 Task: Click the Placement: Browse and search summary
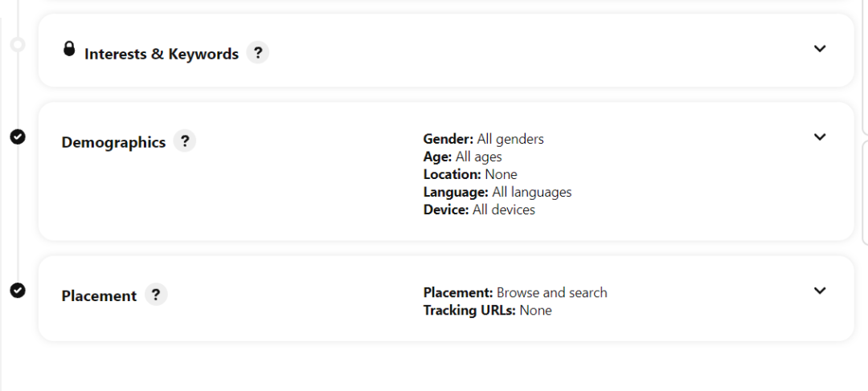[x=515, y=292]
